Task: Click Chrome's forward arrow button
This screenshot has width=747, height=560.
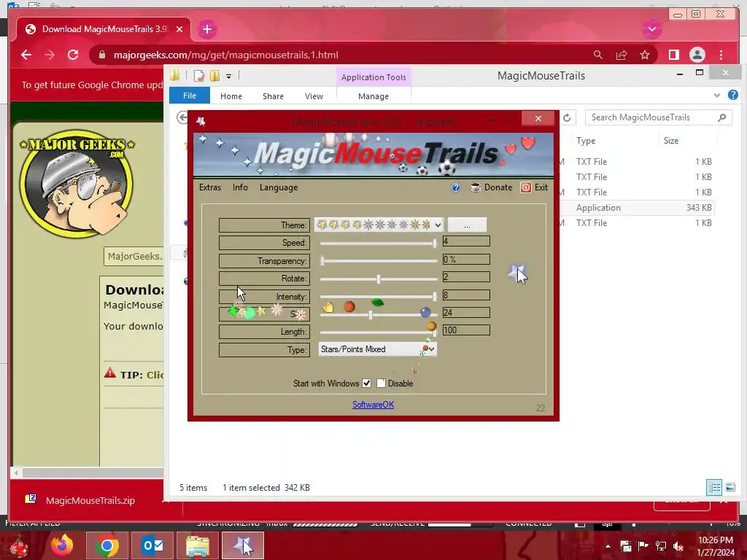Action: coord(50,55)
